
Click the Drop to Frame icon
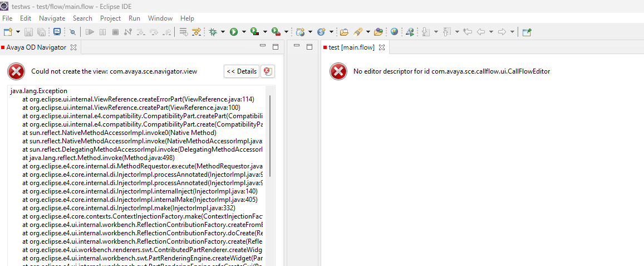point(184,32)
